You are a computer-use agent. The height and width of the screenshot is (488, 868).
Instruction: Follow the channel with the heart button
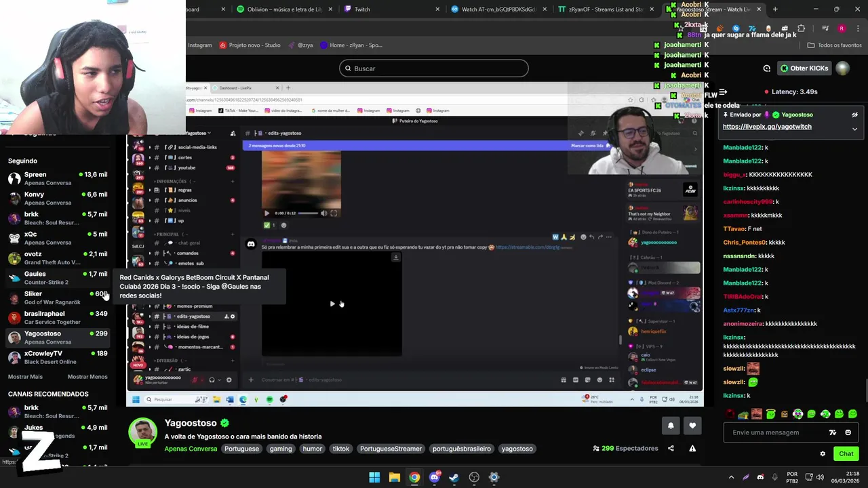(692, 426)
